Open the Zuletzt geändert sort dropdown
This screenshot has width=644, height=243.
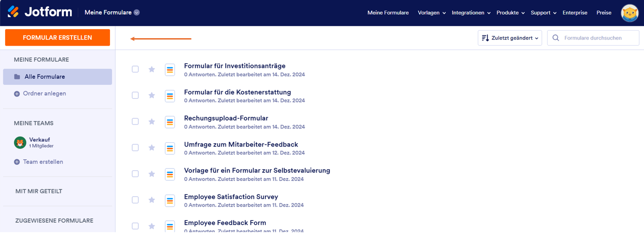click(x=510, y=38)
